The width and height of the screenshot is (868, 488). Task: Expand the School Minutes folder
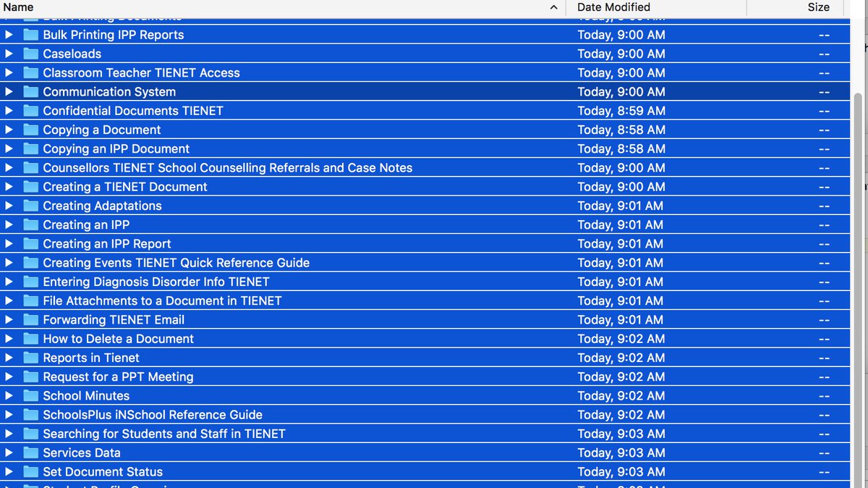[9, 396]
